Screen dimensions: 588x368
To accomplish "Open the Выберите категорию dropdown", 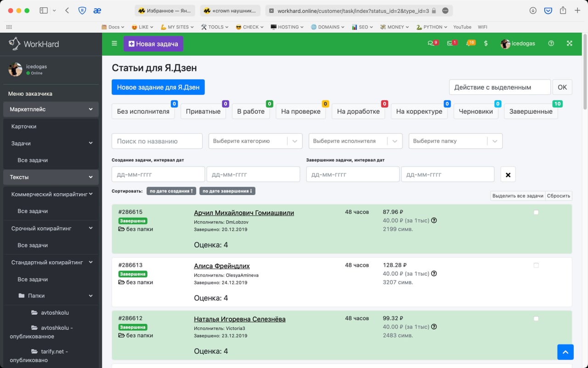I will tap(255, 141).
